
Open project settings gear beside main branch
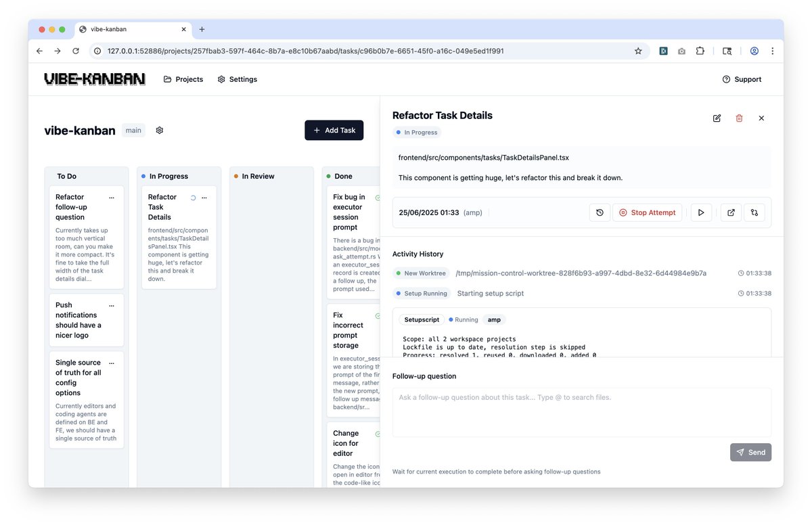(160, 130)
